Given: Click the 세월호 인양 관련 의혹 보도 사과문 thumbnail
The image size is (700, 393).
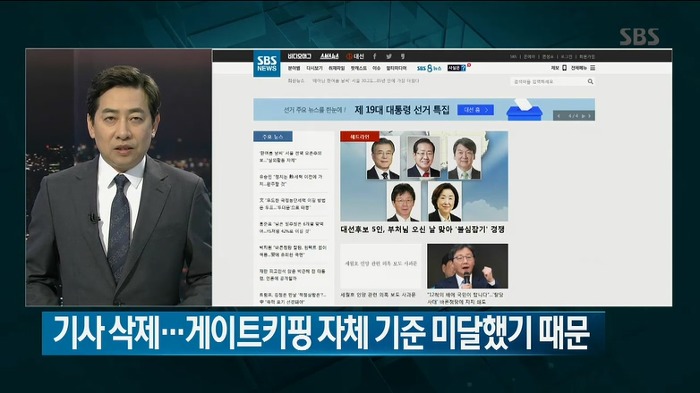Looking at the screenshot, I should point(381,266).
